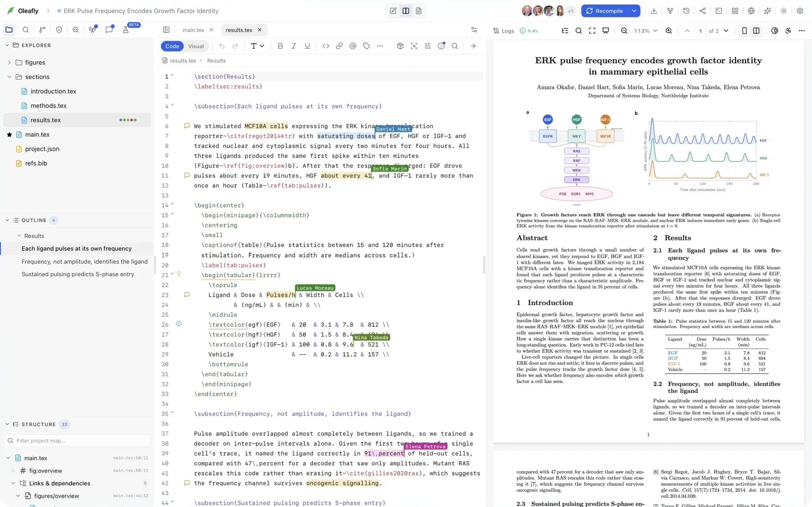Collapse Links & dependencies in structure
The width and height of the screenshot is (812, 507).
(13, 483)
